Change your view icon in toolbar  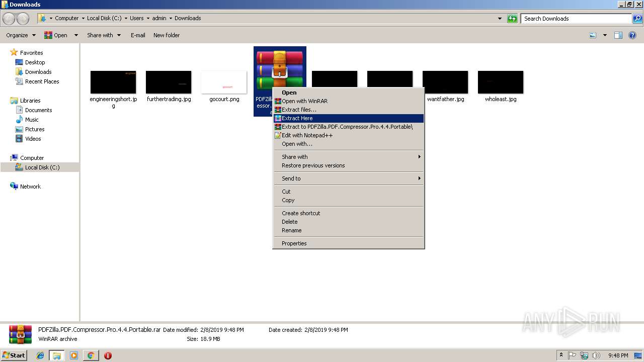click(x=593, y=35)
